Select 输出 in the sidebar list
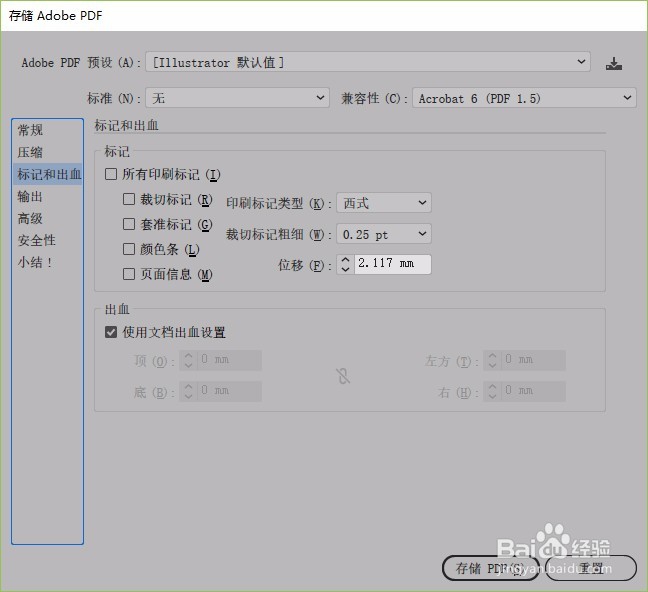Image resolution: width=648 pixels, height=592 pixels. point(48,196)
